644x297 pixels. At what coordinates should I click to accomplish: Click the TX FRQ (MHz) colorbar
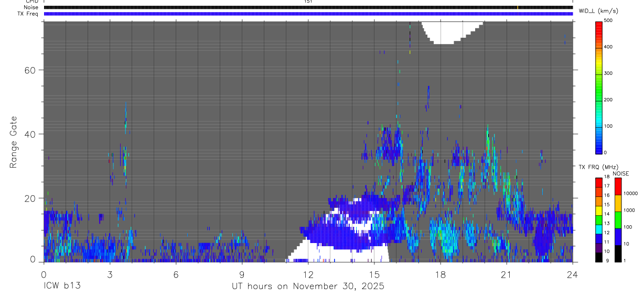[599, 219]
